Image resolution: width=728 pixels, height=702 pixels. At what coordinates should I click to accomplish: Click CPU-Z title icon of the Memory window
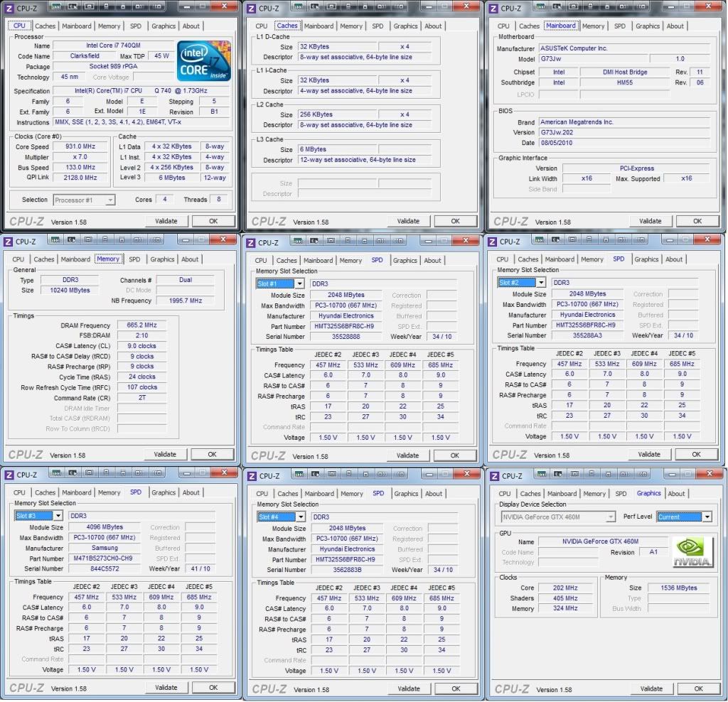pyautogui.click(x=8, y=242)
